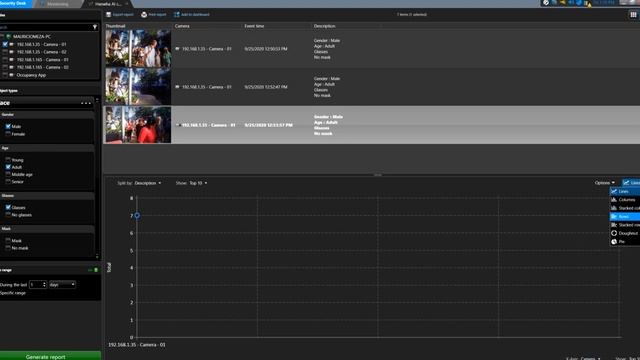
Task: Check the Middle age filter
Action: coord(8,174)
